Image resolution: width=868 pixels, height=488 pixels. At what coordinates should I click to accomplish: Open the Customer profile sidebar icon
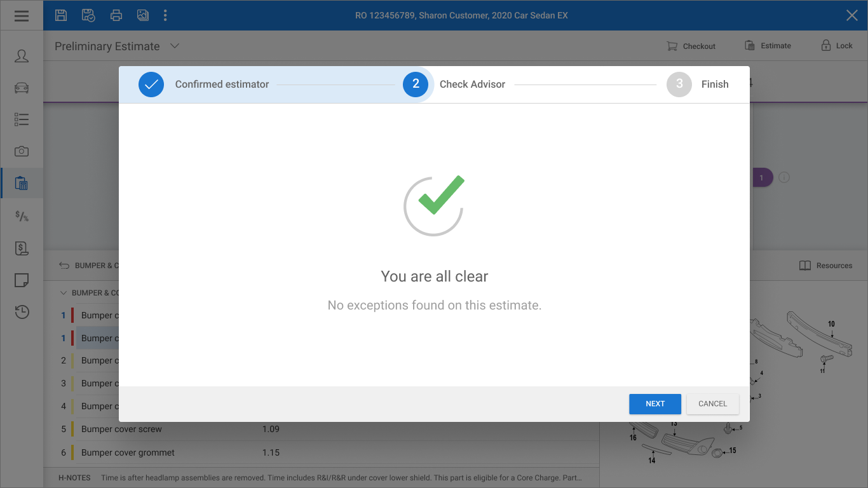pos(22,56)
